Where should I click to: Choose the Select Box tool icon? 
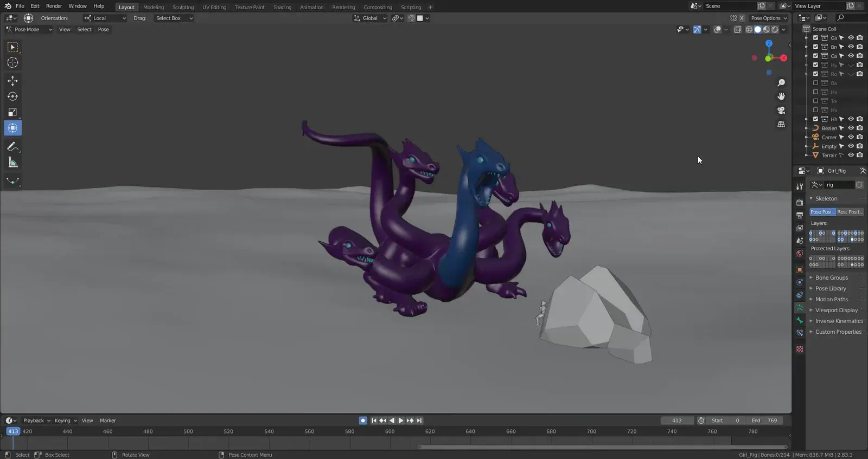[12, 47]
